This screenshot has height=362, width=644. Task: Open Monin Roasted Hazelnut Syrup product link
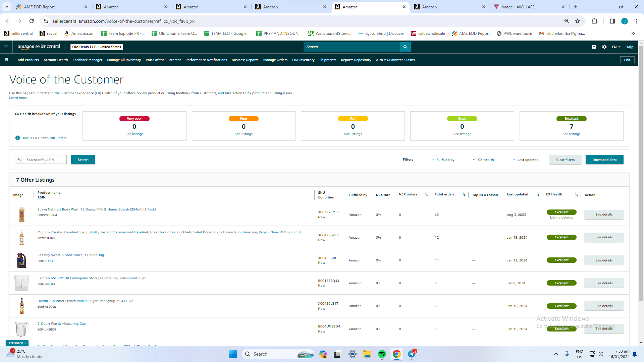click(169, 232)
